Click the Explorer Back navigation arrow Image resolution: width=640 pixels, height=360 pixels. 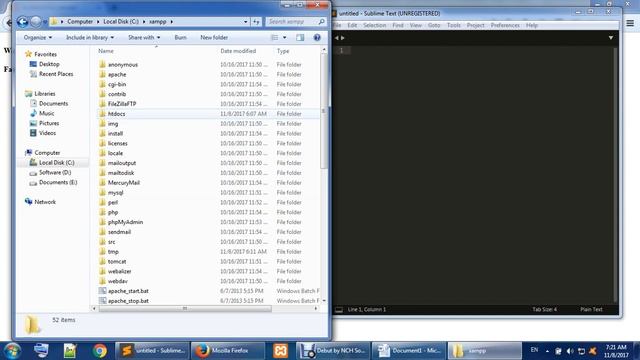pyautogui.click(x=22, y=22)
